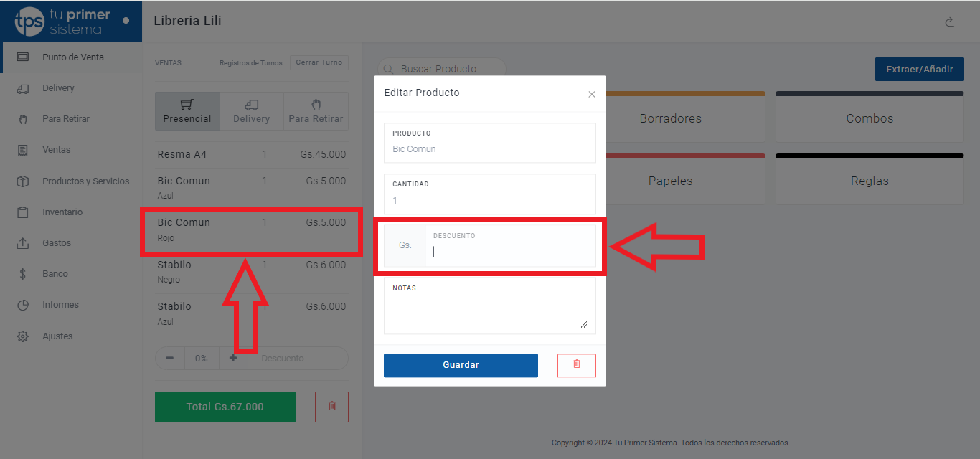Click the refresh arrow icon top right

click(x=949, y=22)
